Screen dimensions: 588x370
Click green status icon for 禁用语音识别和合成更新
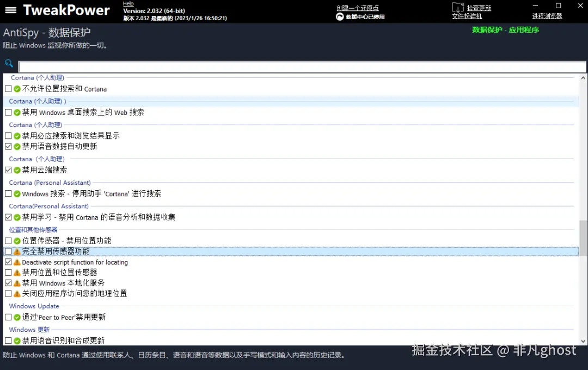[17, 341]
